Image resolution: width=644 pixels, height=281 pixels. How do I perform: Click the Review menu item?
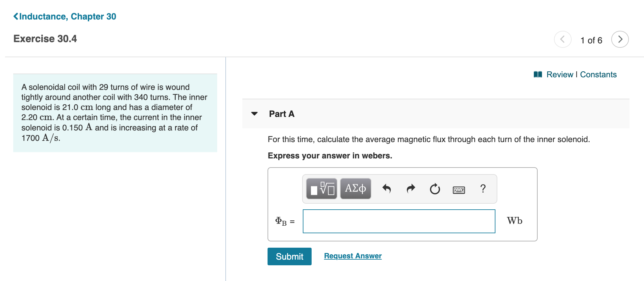coord(560,74)
